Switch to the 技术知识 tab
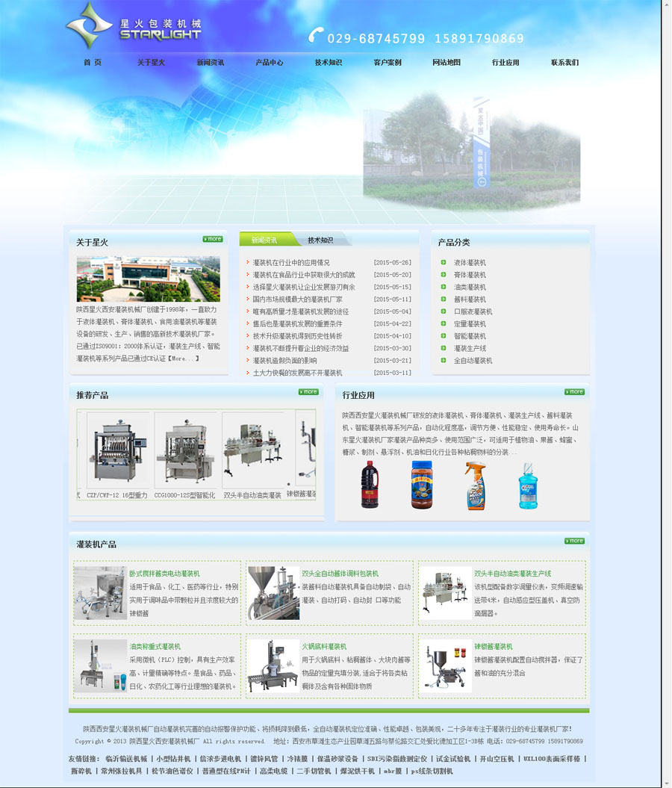The image size is (672, 788). click(323, 241)
